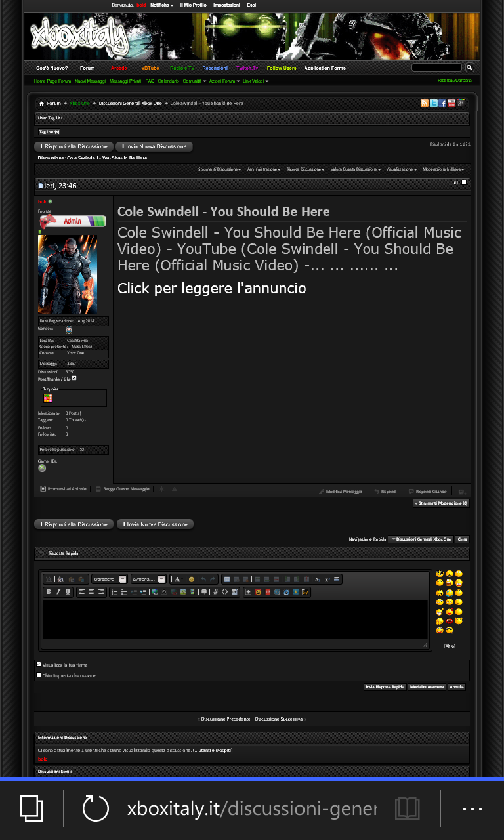
Task: Open the Recensioni tab
Action: [215, 68]
